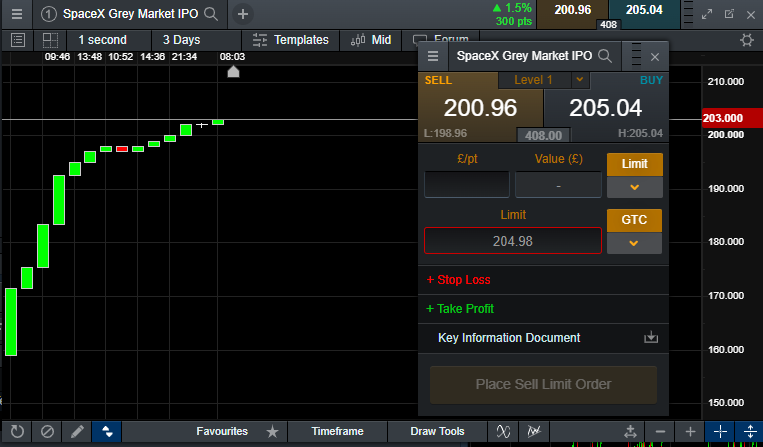Click the SELL price 200.96 tile
The image size is (763, 447).
coord(480,107)
